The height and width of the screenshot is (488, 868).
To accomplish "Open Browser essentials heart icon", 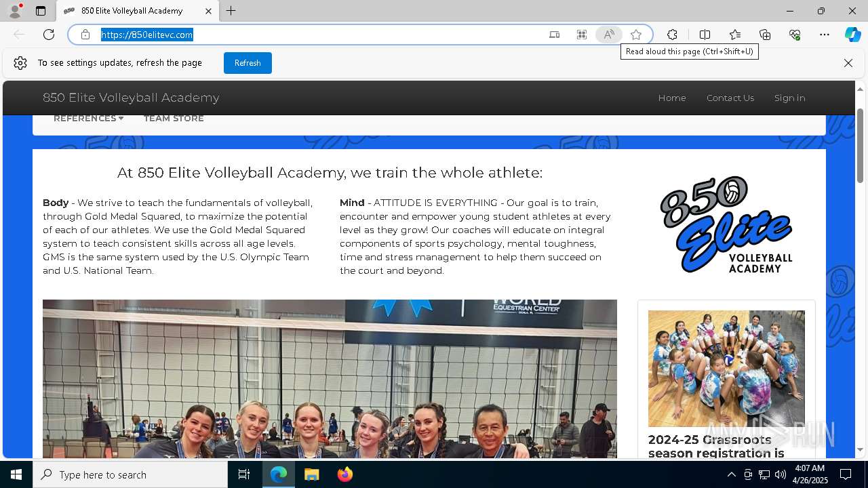I will (x=795, y=35).
